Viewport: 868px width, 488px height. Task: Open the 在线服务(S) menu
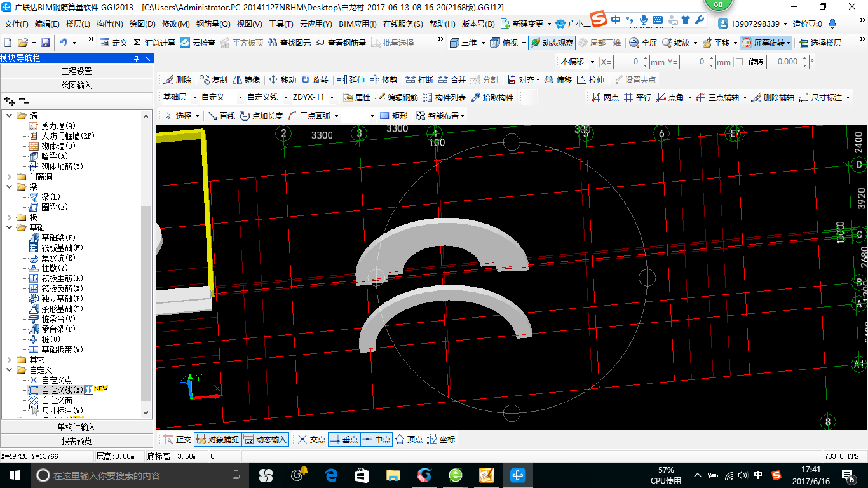pos(403,24)
